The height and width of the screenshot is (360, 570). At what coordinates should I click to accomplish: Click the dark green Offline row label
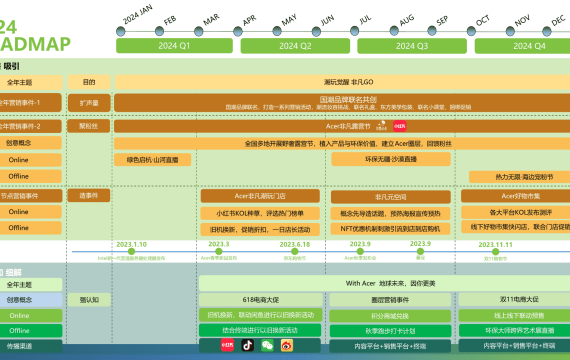31,331
